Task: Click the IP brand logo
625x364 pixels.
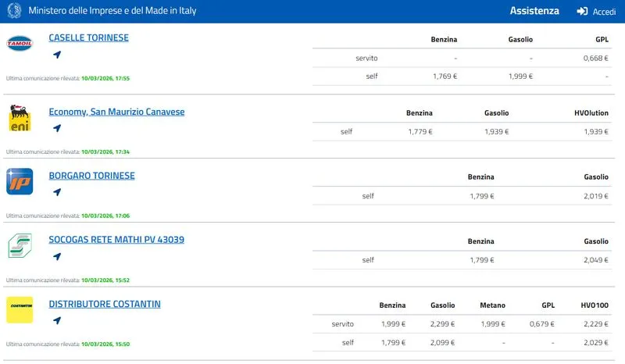Action: tap(20, 181)
